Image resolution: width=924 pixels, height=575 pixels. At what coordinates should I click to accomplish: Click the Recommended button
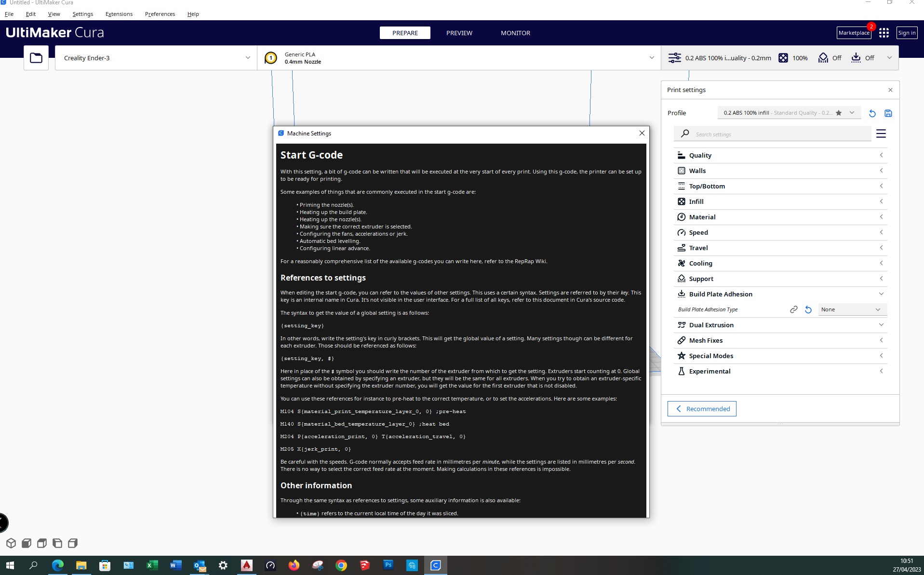[x=701, y=408]
